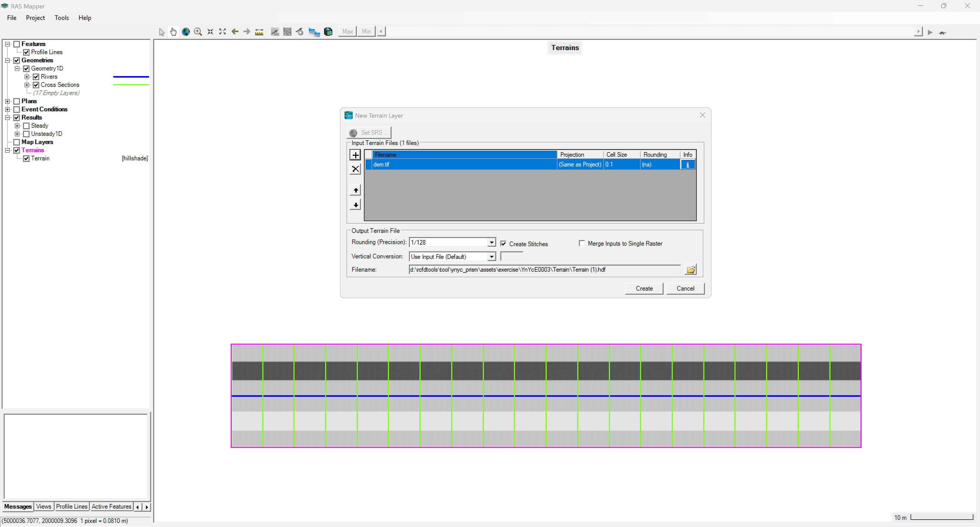Image resolution: width=980 pixels, height=527 pixels.
Task: Enable Merge Inputs to Single Raster
Action: [582, 243]
